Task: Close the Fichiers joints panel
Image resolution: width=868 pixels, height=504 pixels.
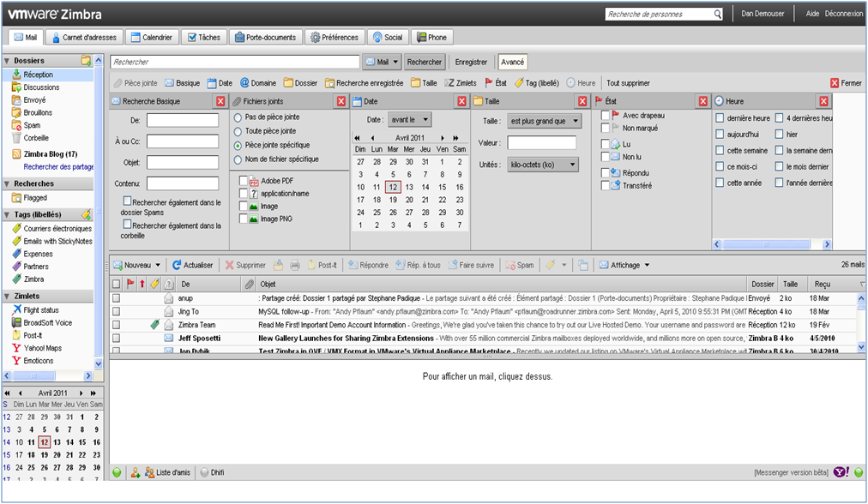Action: click(x=341, y=102)
